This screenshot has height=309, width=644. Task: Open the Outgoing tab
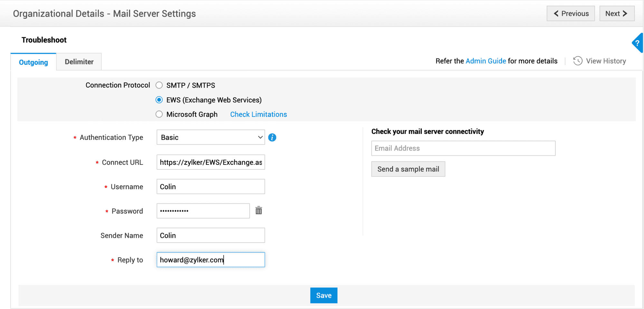(x=33, y=62)
